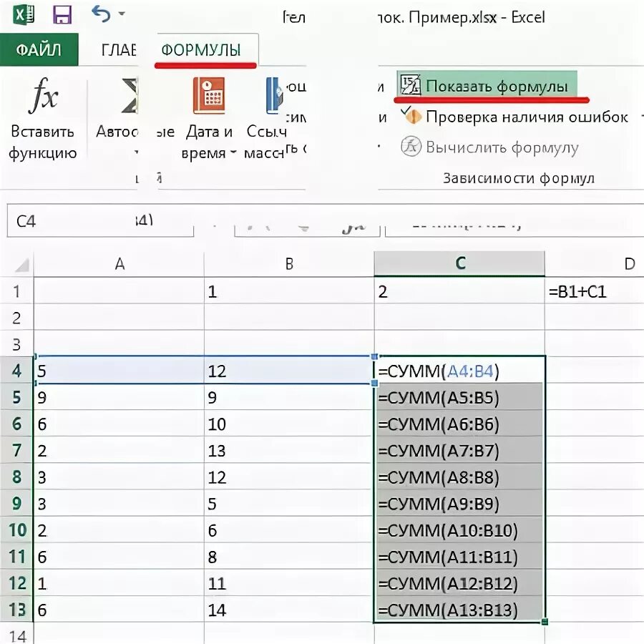Select column B header
This screenshot has height=644, width=644.
click(x=289, y=263)
